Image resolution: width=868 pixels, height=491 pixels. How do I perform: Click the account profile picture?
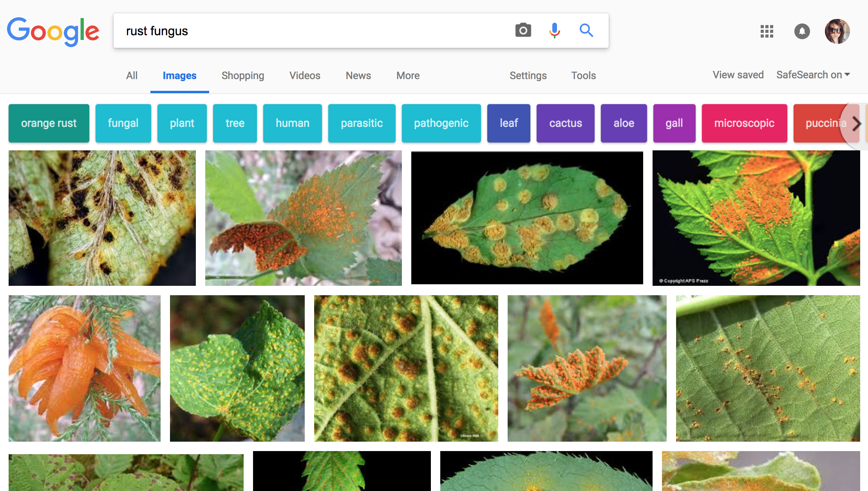pyautogui.click(x=837, y=31)
